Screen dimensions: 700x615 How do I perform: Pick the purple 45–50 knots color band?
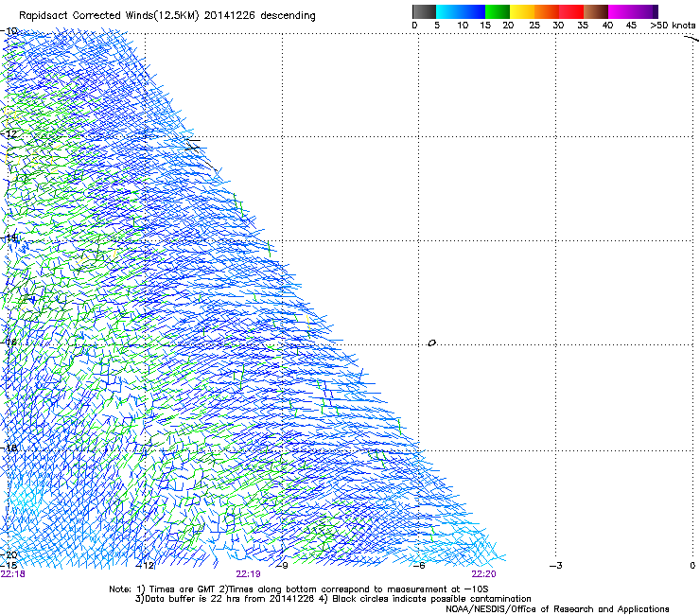[x=645, y=11]
